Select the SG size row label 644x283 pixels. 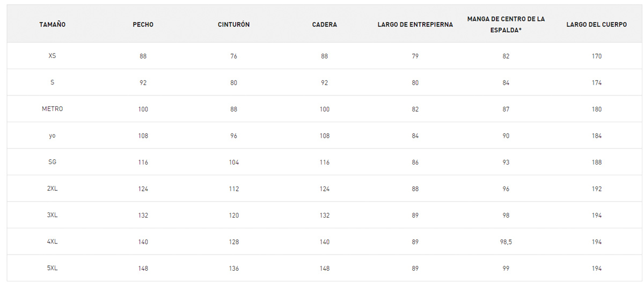point(52,162)
